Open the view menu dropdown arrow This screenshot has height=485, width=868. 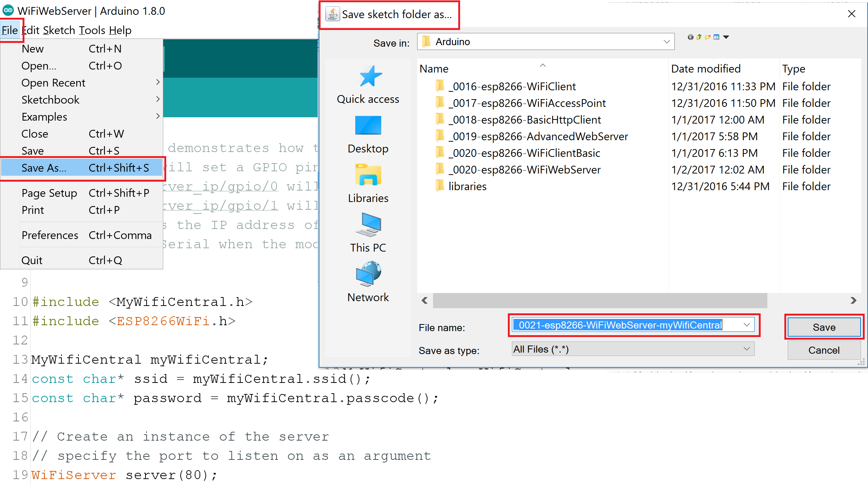(x=726, y=37)
